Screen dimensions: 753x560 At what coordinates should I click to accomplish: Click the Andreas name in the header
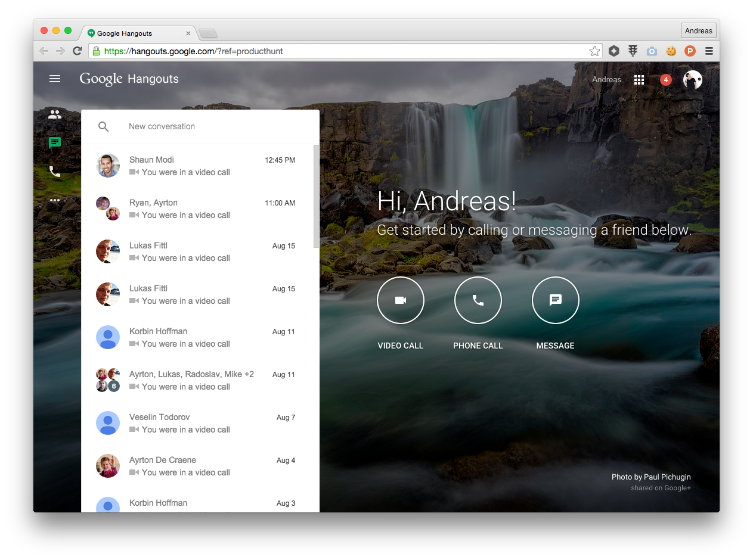(606, 80)
